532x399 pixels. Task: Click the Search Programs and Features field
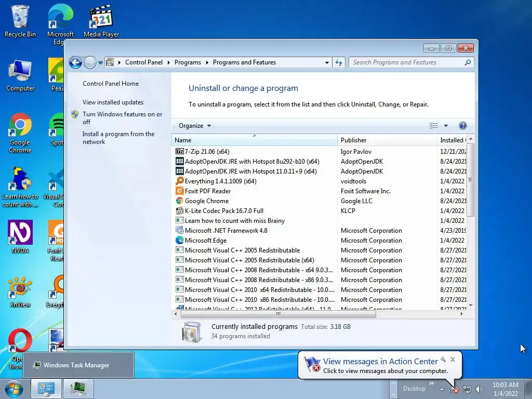407,62
